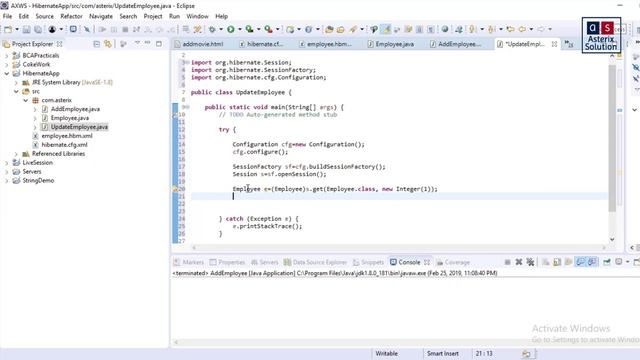Toggle Link with Editor in Project Explorer
The image size is (640, 360).
[108, 44]
